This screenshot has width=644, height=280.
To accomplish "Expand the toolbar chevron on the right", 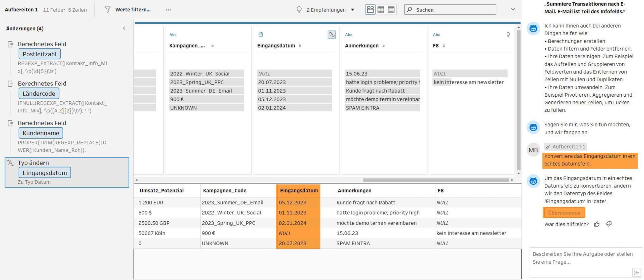I will [513, 9].
